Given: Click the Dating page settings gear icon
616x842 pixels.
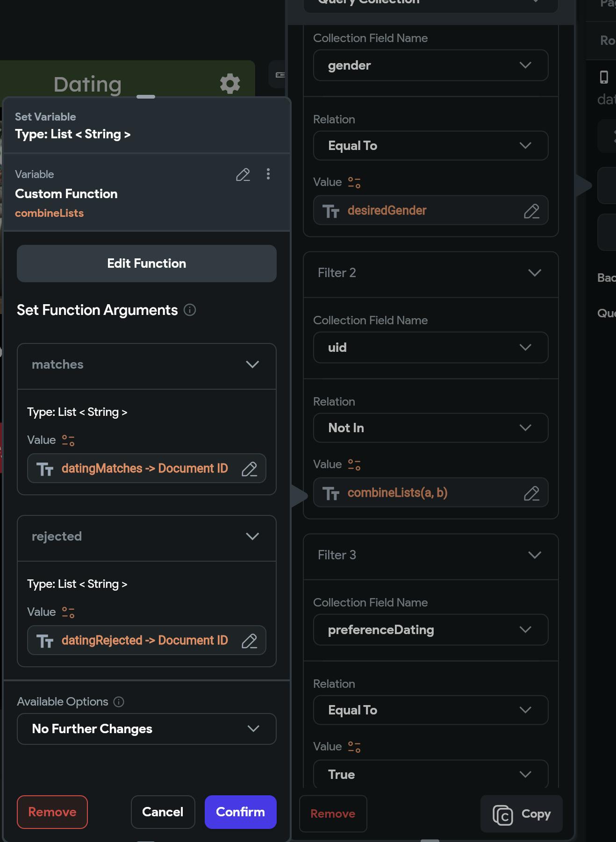Looking at the screenshot, I should click(x=230, y=84).
